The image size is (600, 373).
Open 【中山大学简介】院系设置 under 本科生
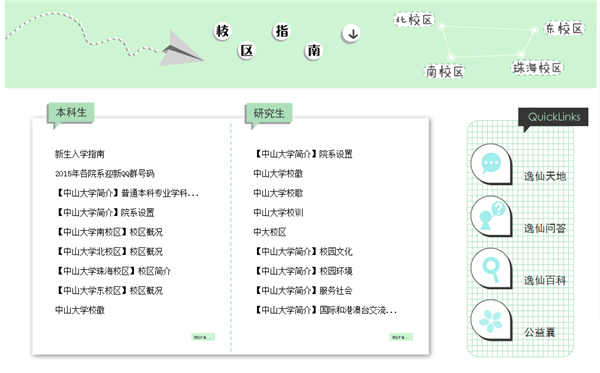click(x=105, y=213)
